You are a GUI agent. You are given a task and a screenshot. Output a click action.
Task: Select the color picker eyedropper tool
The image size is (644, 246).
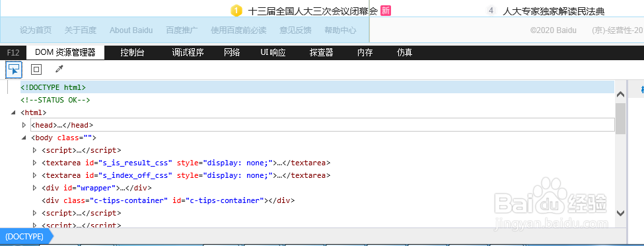pyautogui.click(x=59, y=69)
